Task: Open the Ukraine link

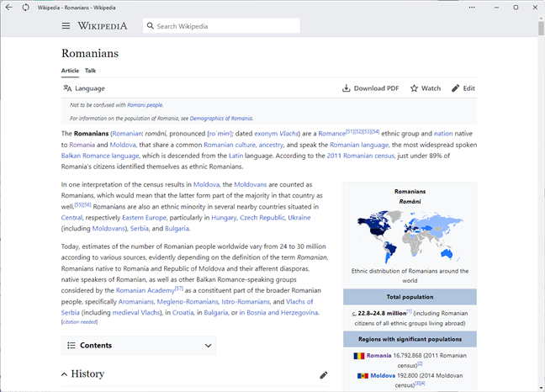Action: point(299,218)
